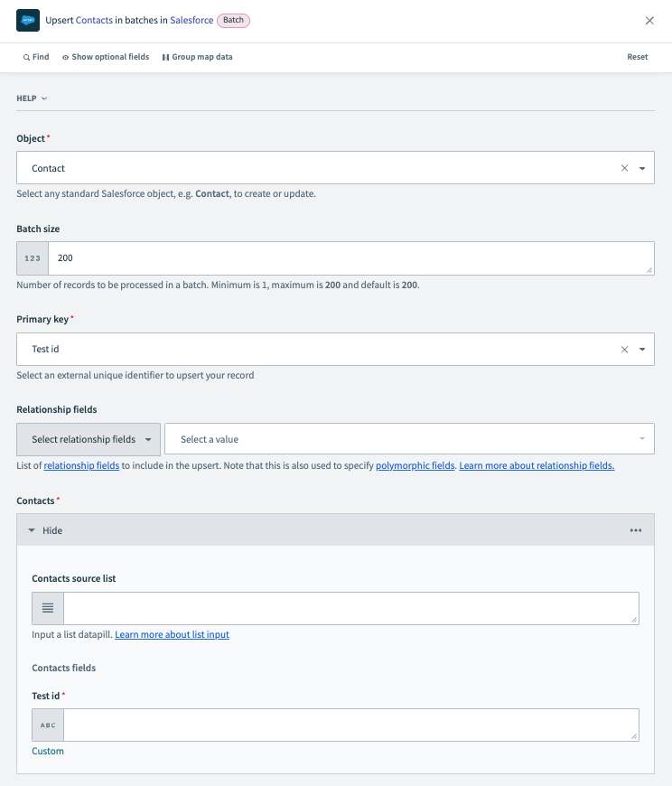Expand the HELP section

point(32,98)
